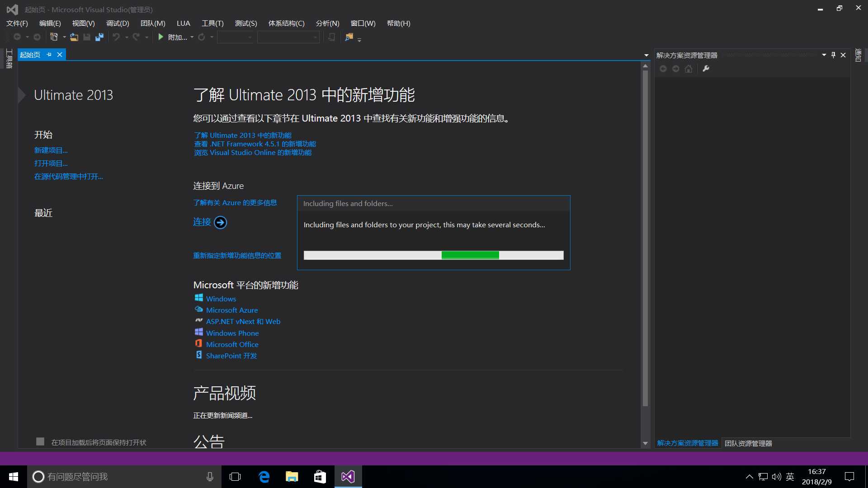Click the 重新指定新增功能信息的位置 link
868x488 pixels.
pos(237,255)
